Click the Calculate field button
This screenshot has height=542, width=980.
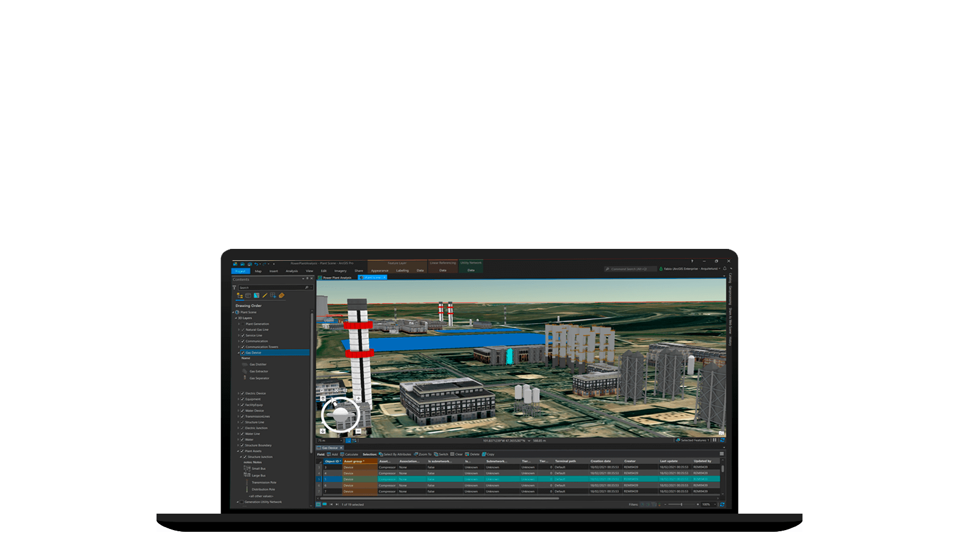tap(349, 454)
